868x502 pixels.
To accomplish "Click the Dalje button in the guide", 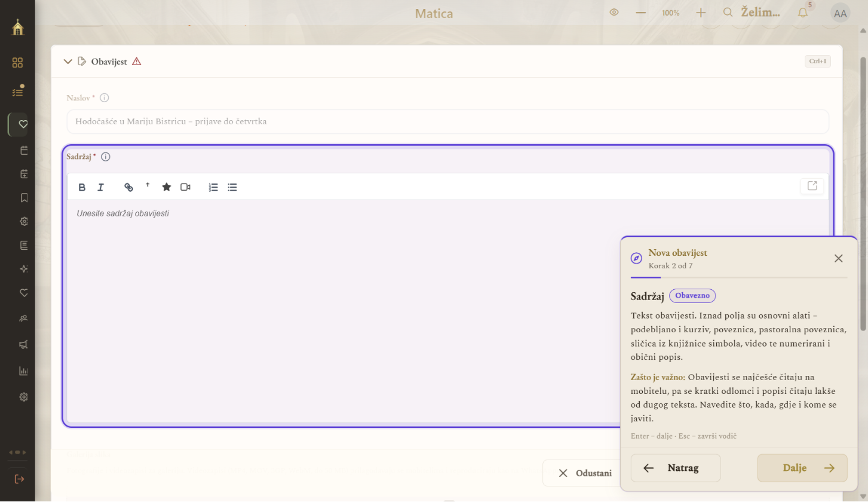I will [x=802, y=468].
